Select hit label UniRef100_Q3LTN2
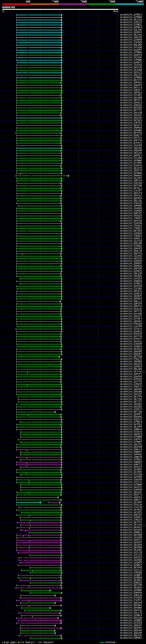 click(131, 30)
